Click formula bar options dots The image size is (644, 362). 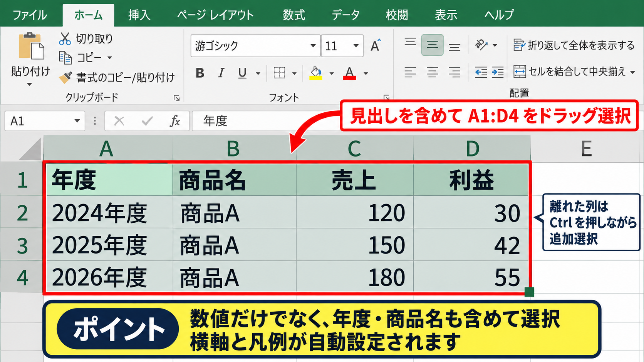[95, 121]
